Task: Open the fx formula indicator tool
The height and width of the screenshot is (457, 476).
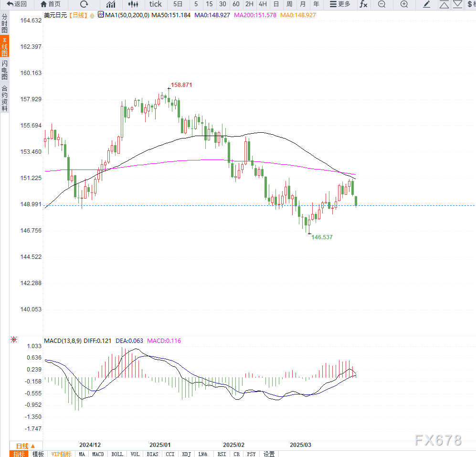Action: pyautogui.click(x=363, y=4)
